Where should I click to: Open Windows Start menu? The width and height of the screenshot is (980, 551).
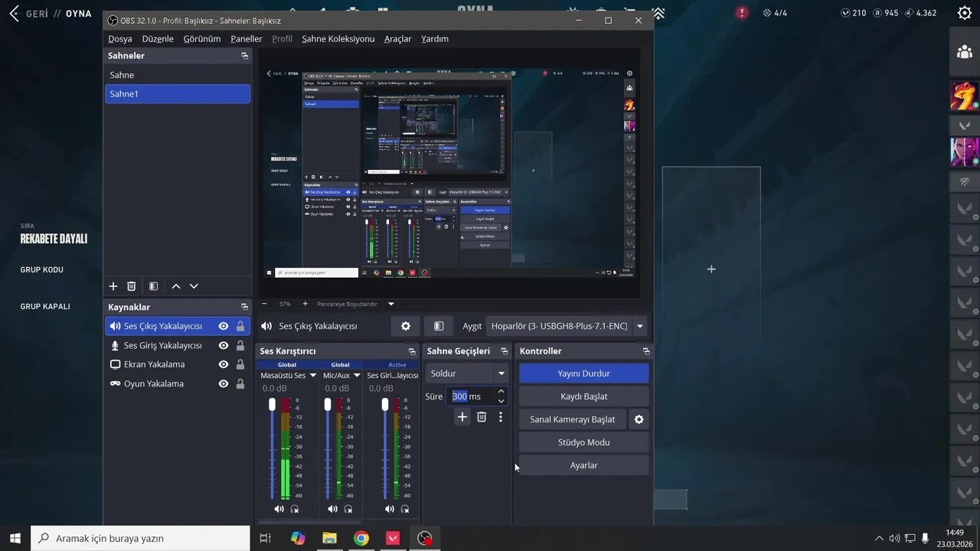pyautogui.click(x=15, y=539)
